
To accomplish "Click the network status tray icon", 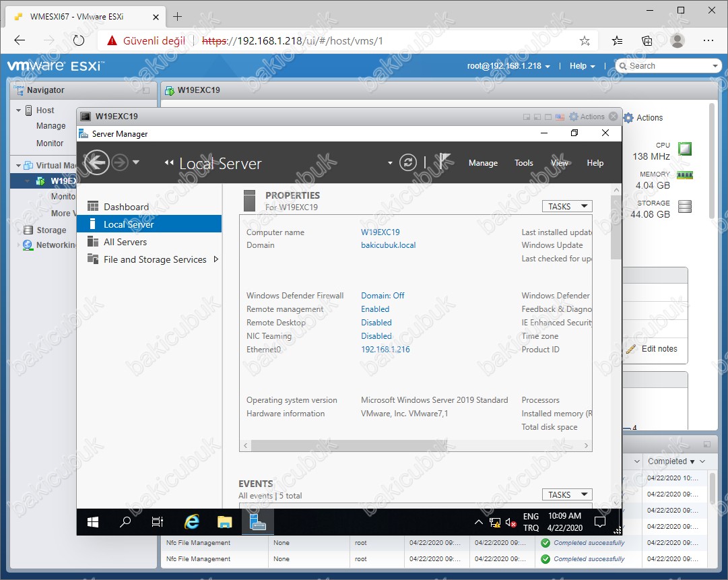I will tap(495, 523).
